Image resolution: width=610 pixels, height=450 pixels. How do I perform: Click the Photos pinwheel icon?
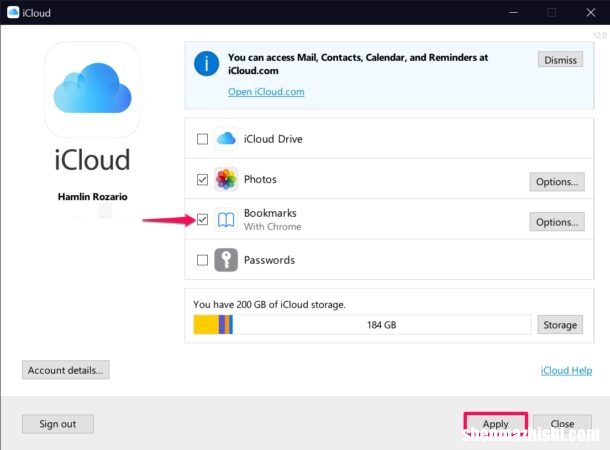(225, 180)
